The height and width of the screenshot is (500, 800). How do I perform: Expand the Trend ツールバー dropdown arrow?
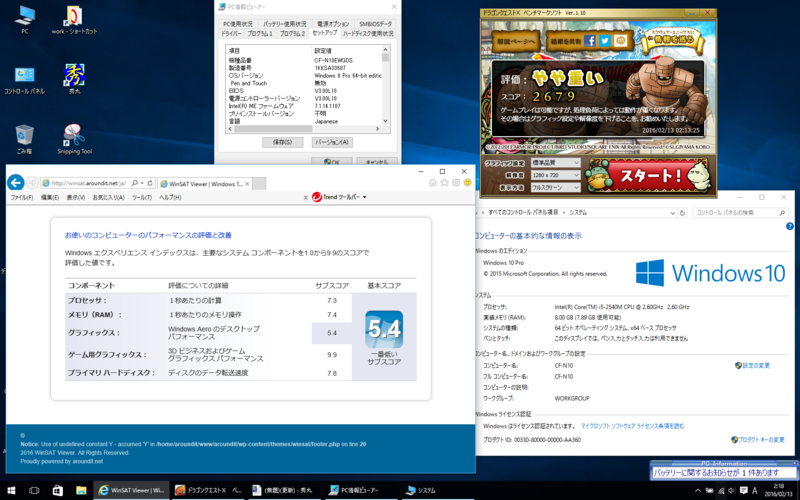point(364,197)
